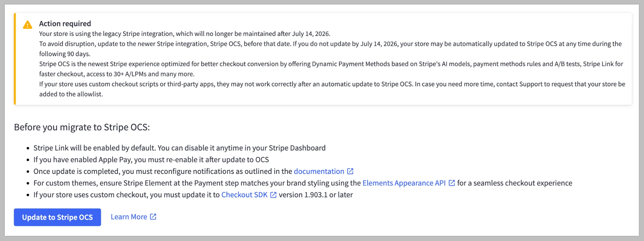The height and width of the screenshot is (241, 644).
Task: Open the documentation link
Action: tap(319, 171)
